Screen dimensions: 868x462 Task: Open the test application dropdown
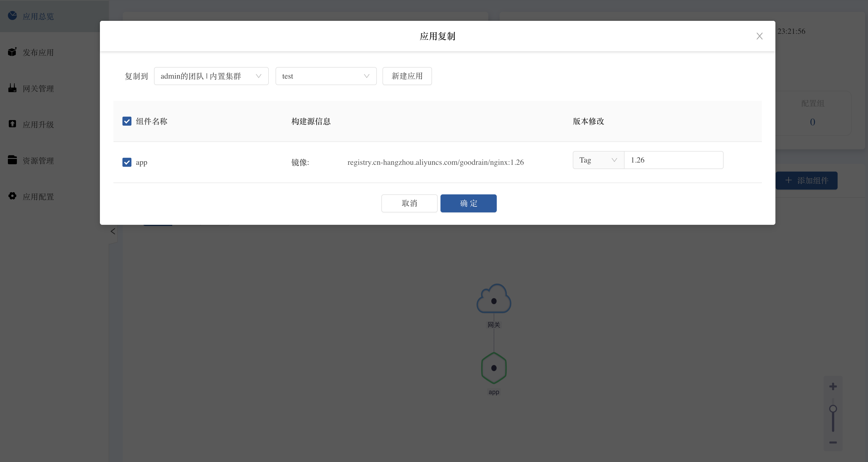(x=326, y=76)
